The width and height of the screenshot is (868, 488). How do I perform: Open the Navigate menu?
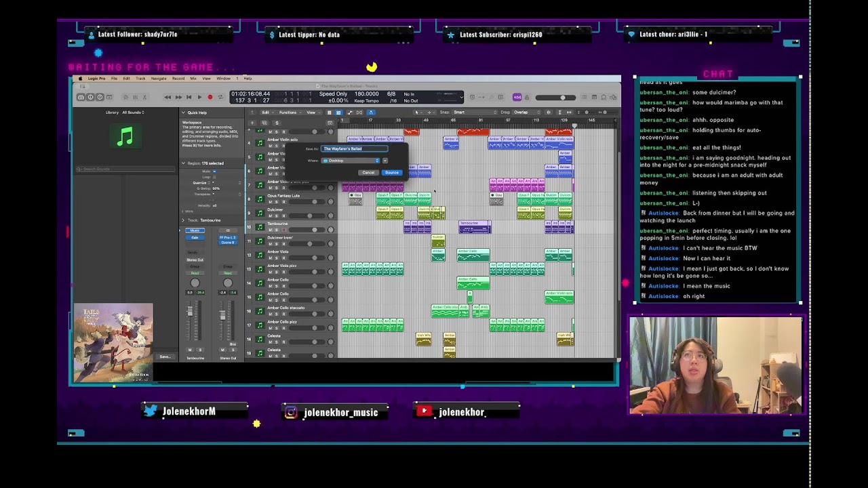point(159,79)
